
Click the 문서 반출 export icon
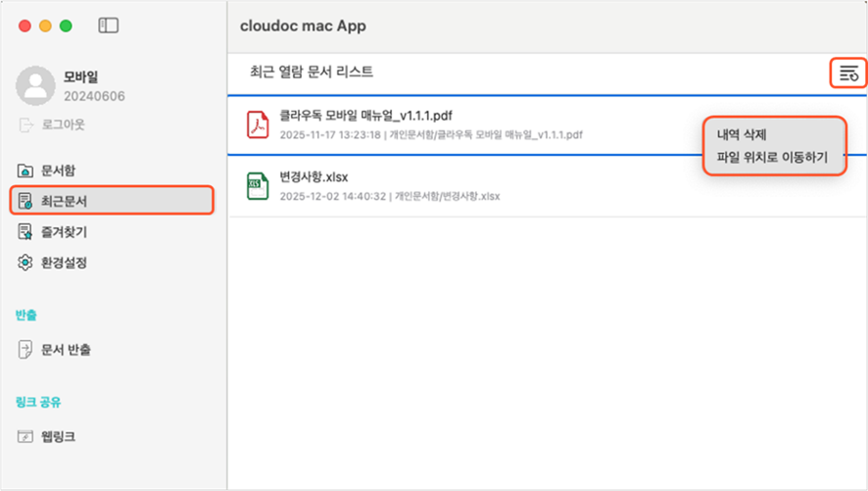point(25,349)
